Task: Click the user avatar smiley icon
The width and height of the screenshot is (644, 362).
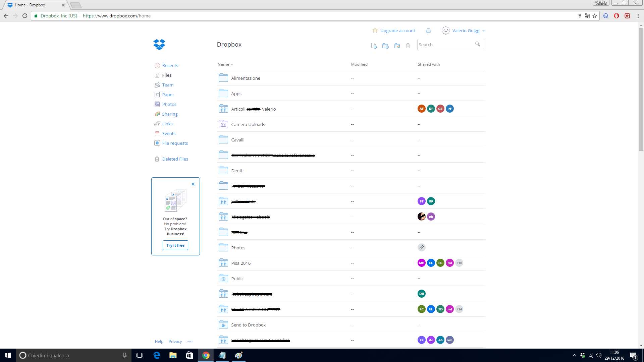Action: tap(445, 31)
